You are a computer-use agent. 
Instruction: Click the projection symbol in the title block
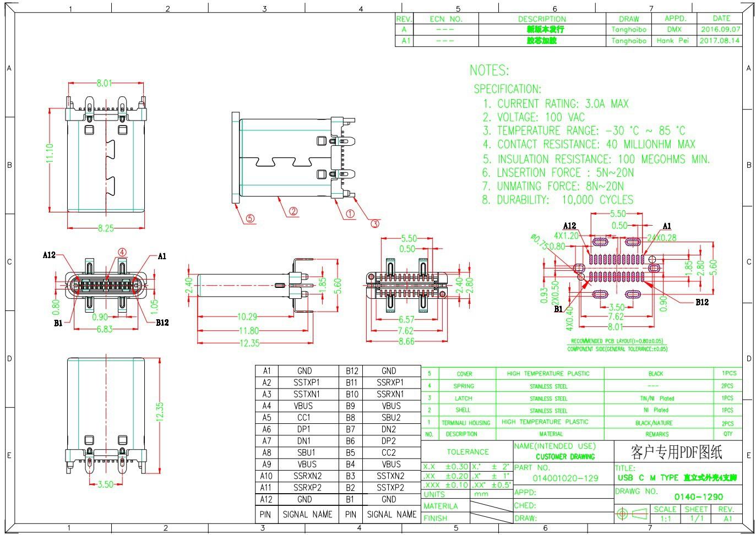[632, 514]
